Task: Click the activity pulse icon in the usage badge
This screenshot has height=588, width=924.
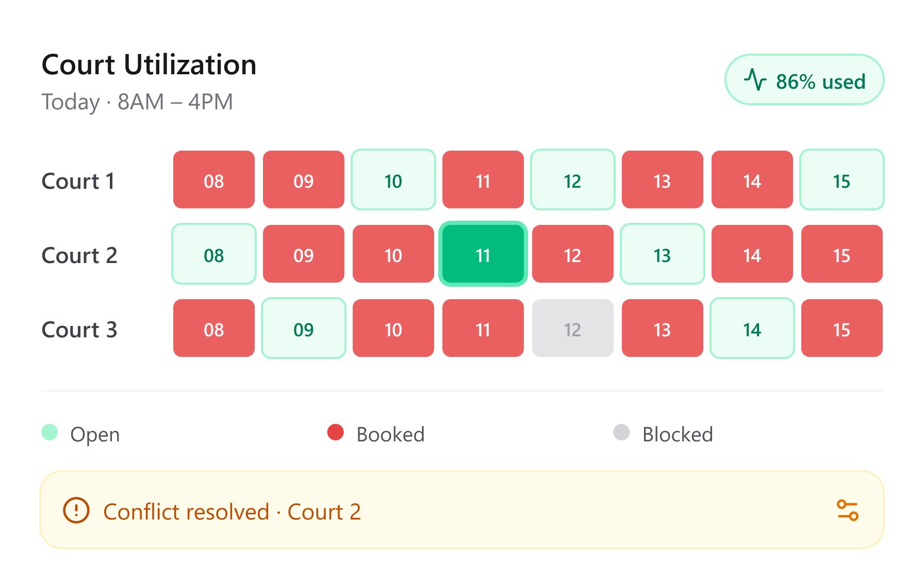Action: (755, 80)
